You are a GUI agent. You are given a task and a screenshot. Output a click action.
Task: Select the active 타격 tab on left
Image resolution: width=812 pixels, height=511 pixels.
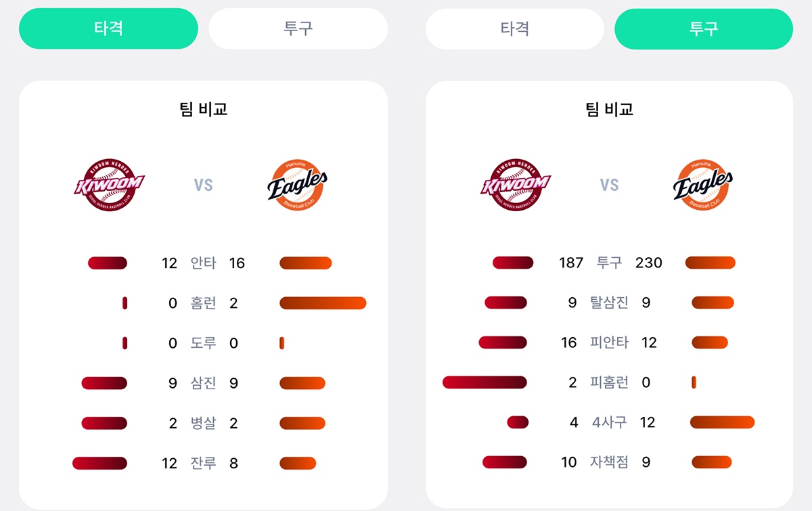point(108,28)
